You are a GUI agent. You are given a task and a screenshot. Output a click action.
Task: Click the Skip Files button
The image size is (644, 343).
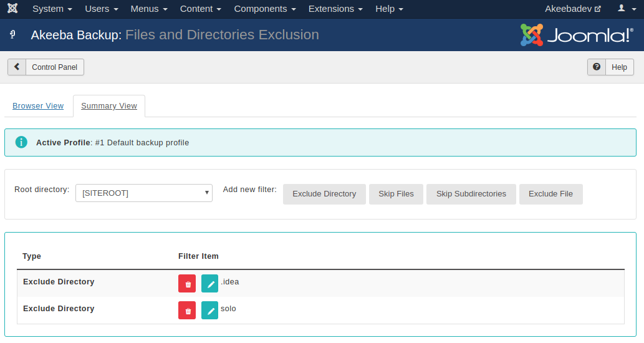tap(396, 194)
